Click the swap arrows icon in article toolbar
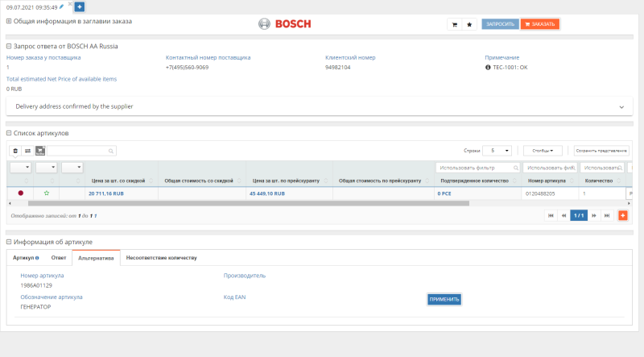This screenshot has height=357, width=644. [27, 151]
